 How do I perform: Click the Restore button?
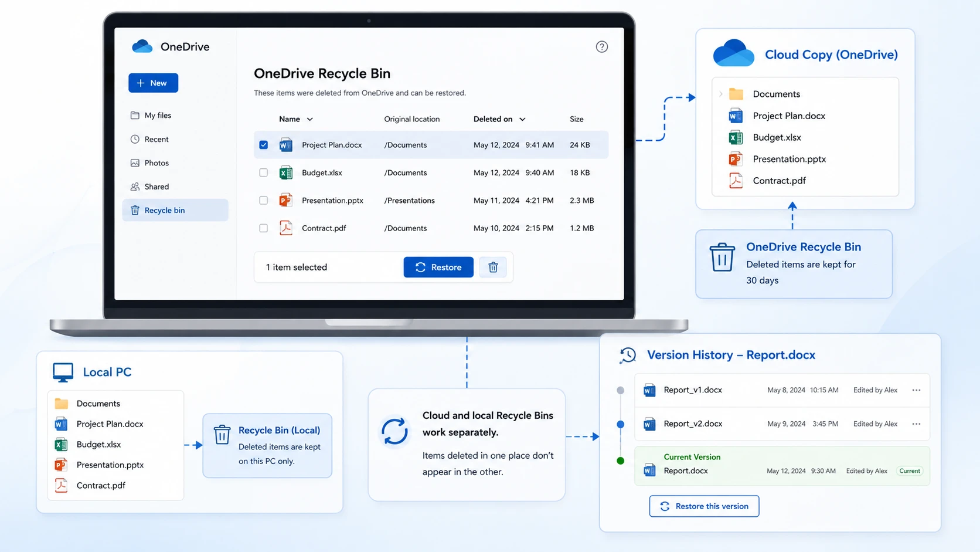click(x=438, y=267)
